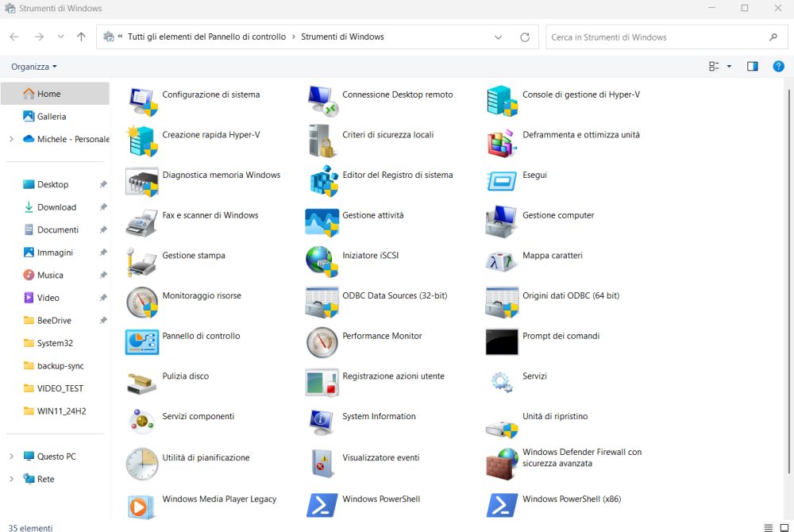Select Windows Defender Firewall icon
This screenshot has width=794, height=532.
503,464
